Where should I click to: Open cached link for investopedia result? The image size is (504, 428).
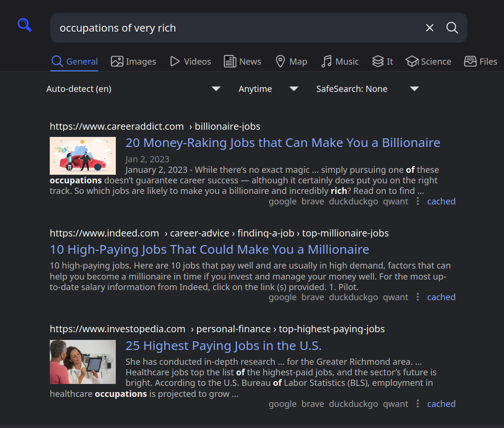(x=441, y=404)
